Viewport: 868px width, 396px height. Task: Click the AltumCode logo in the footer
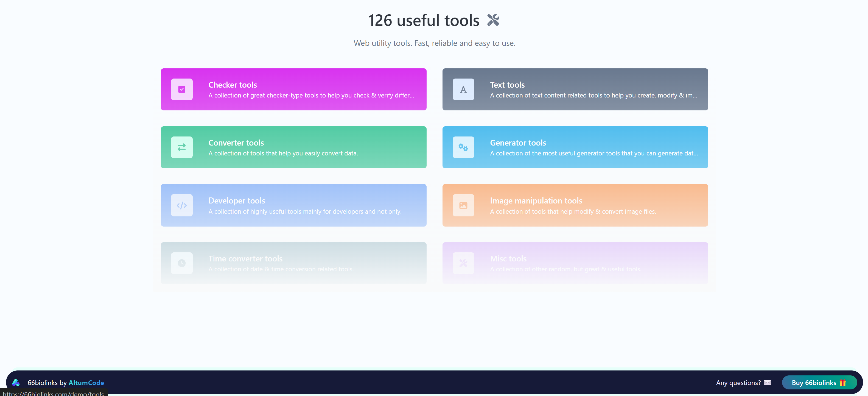coord(15,382)
